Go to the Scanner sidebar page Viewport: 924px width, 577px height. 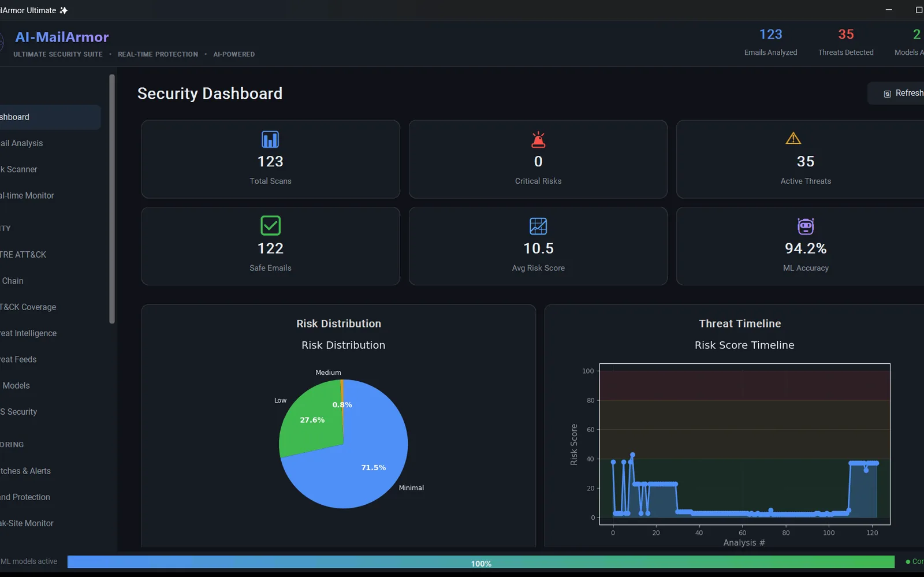point(50,169)
